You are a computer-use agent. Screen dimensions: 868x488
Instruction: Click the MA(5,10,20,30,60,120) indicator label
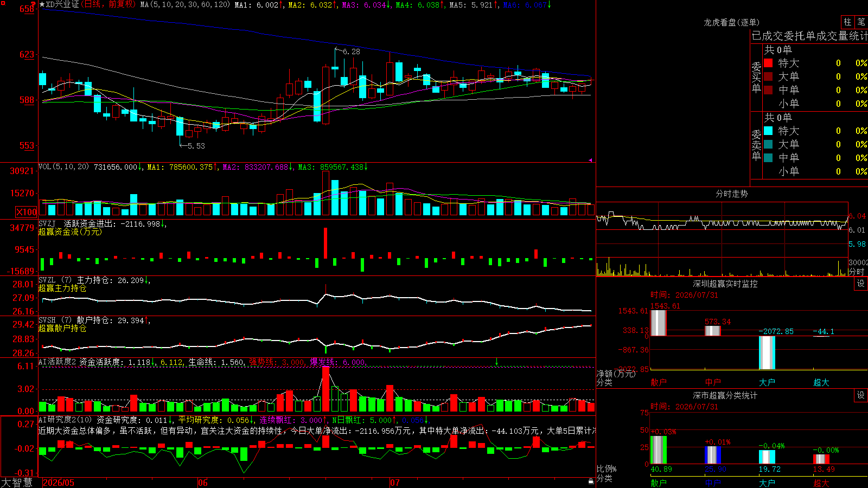click(185, 5)
